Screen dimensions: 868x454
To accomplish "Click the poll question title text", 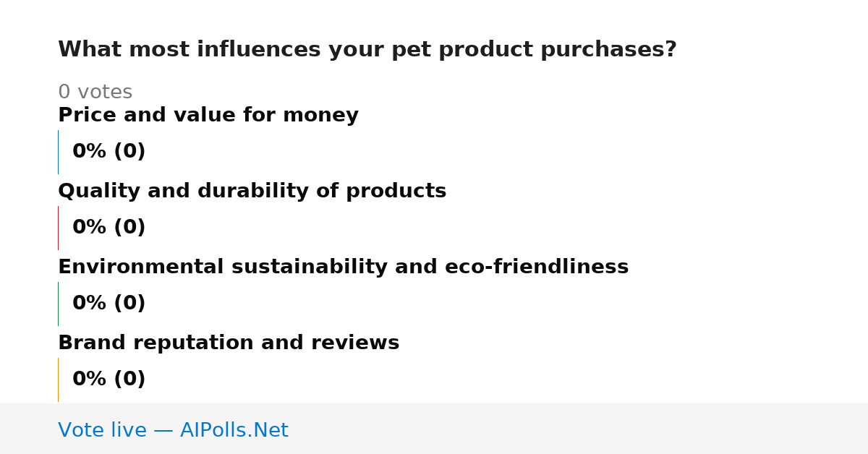I will [x=367, y=50].
